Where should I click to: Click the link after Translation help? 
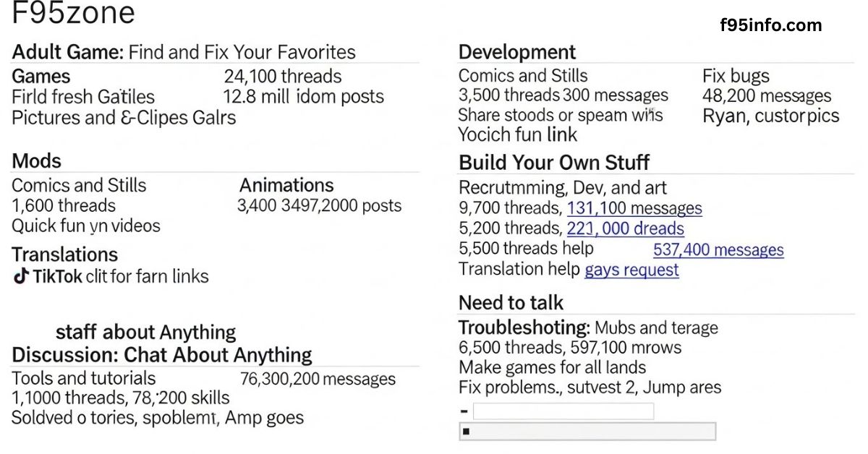click(x=631, y=270)
